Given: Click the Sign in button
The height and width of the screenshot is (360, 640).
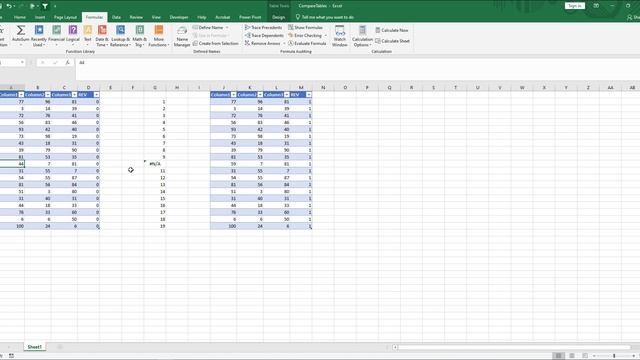Looking at the screenshot, I should coord(575,6).
